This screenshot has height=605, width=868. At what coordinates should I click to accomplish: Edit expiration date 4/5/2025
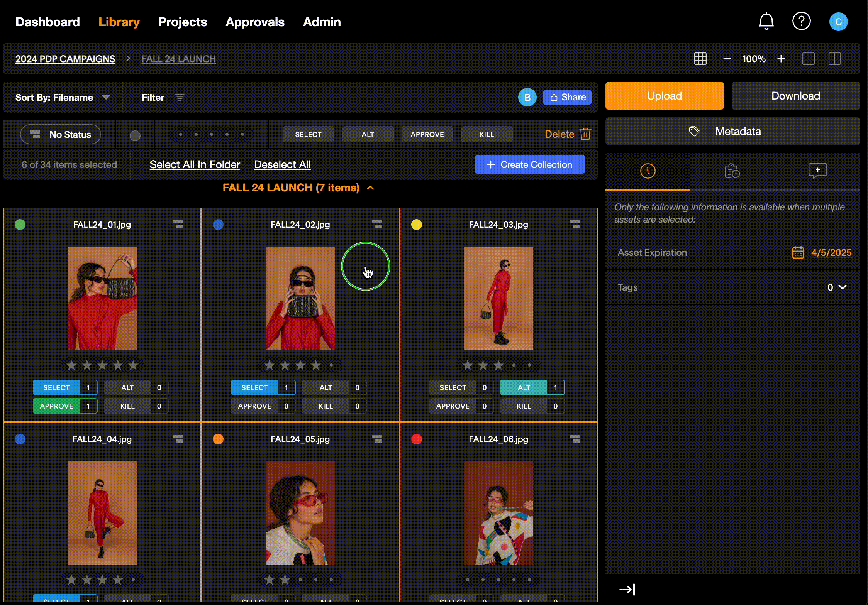[831, 252]
